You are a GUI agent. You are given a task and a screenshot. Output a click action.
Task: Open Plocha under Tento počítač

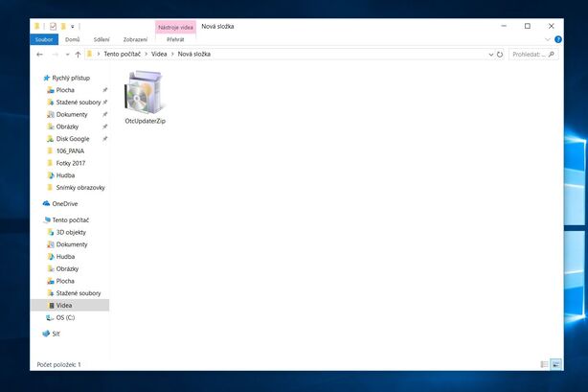point(65,281)
